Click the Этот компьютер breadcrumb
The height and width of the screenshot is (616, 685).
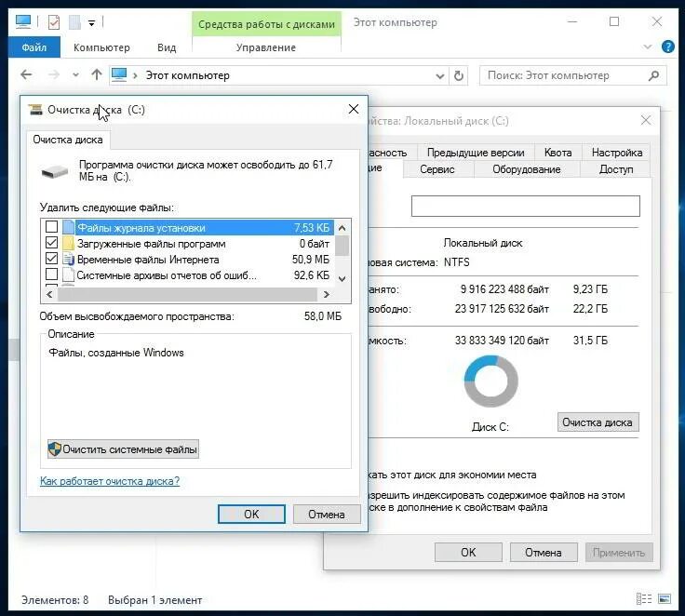pos(187,75)
